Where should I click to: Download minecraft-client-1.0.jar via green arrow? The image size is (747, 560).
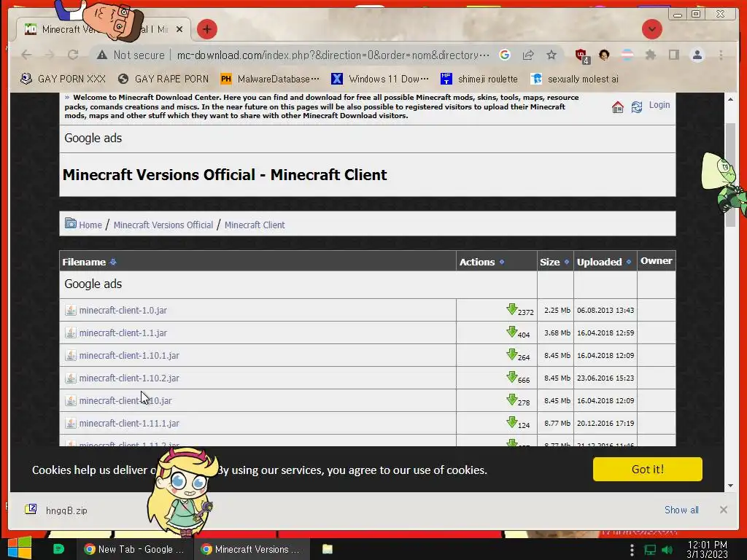pyautogui.click(x=511, y=309)
